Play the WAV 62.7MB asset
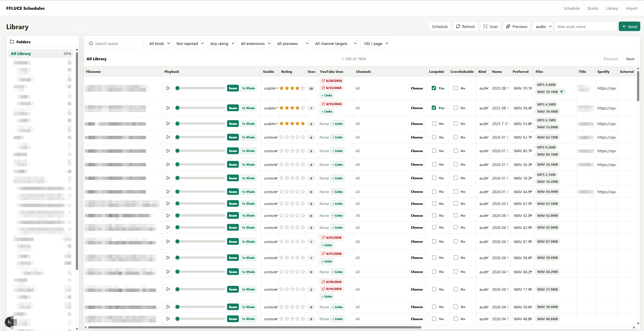Screen dimensions: 644x331 [168, 137]
